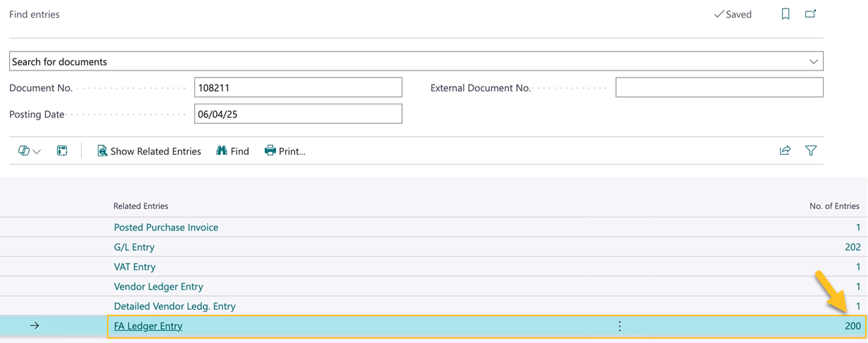The image size is (868, 343).
Task: Click the Document No. input field
Action: click(298, 88)
